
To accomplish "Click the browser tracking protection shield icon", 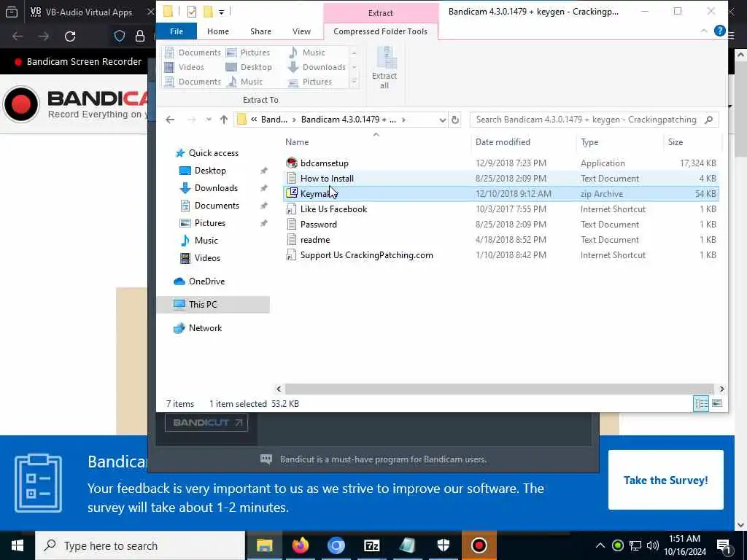I will (119, 36).
